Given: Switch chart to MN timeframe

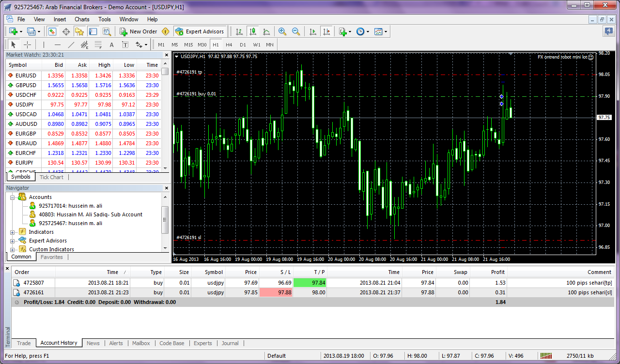Looking at the screenshot, I should pos(270,45).
